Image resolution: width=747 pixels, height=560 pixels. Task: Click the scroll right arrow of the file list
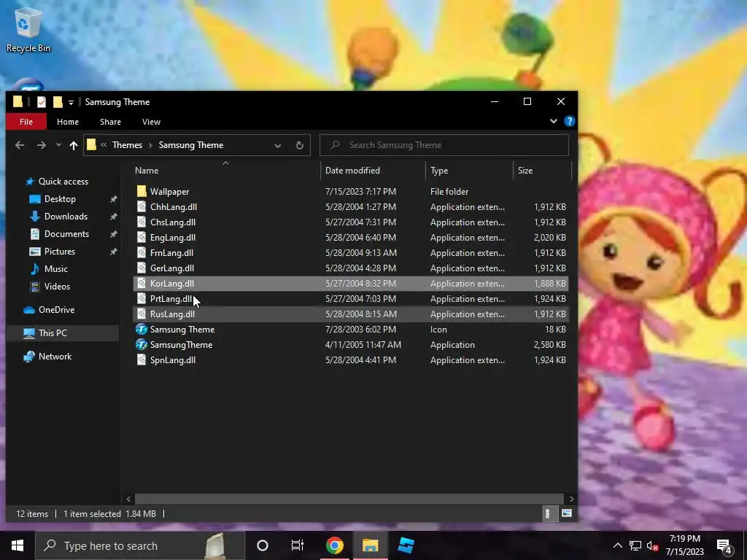571,499
